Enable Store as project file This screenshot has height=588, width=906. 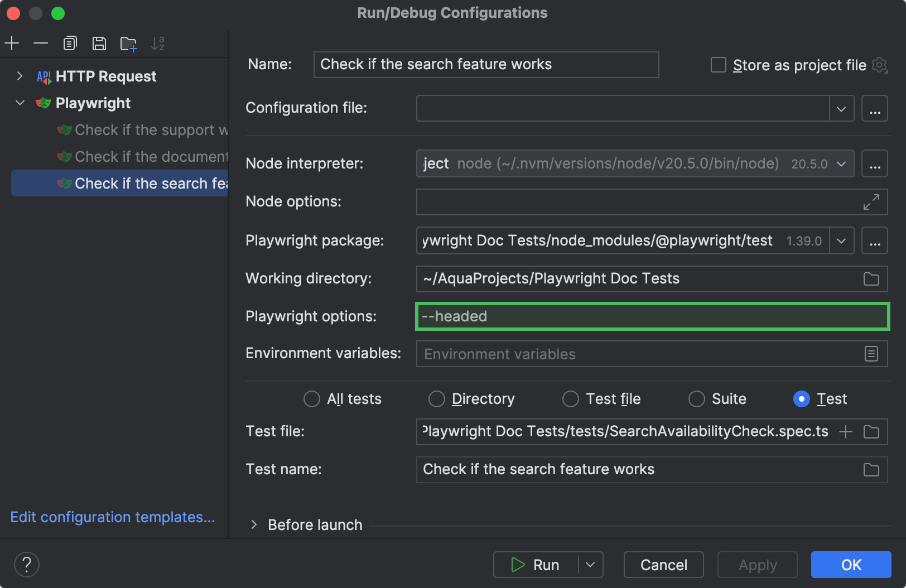point(717,65)
